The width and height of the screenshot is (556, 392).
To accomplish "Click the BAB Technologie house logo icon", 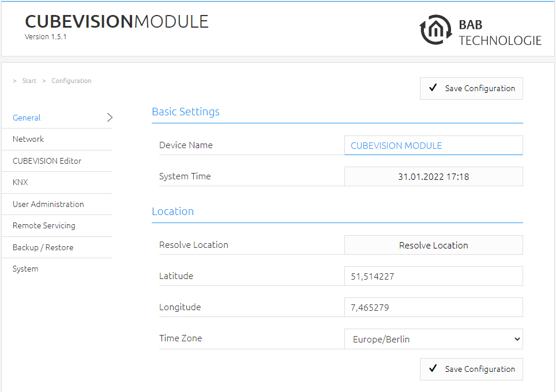I will pos(436,30).
